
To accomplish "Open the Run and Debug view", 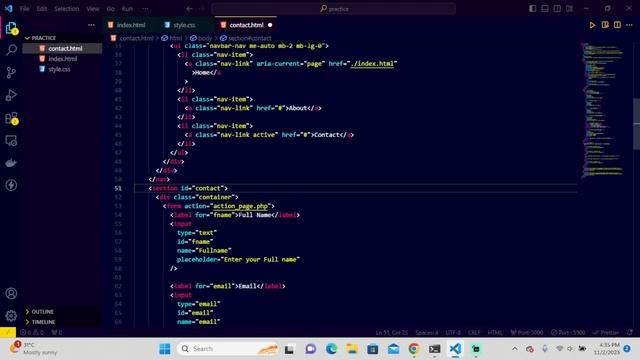I will coord(11,95).
